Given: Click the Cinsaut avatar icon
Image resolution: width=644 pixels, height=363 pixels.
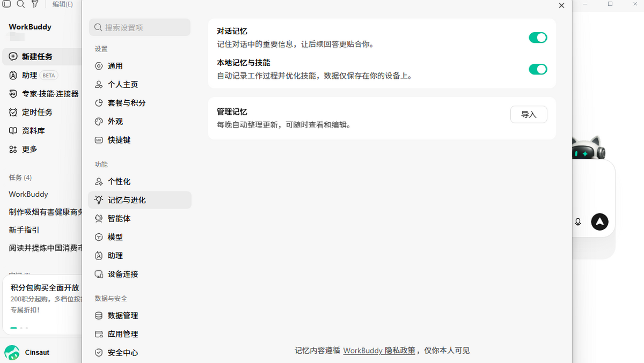Looking at the screenshot, I should tap(12, 353).
